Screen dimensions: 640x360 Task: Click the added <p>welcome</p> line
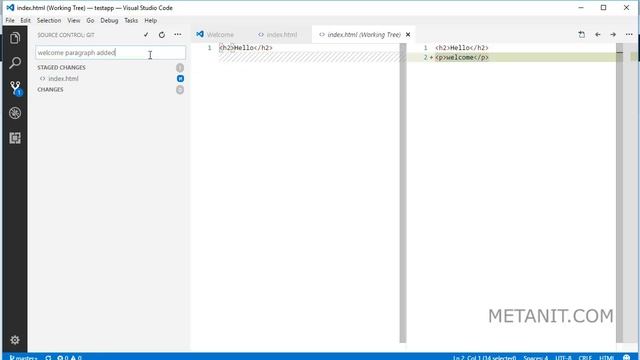pyautogui.click(x=462, y=58)
